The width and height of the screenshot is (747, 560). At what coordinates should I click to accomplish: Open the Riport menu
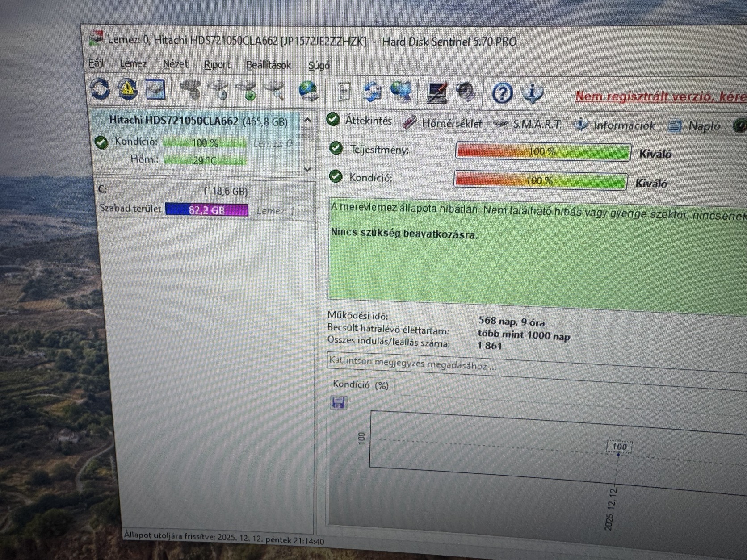(x=217, y=65)
